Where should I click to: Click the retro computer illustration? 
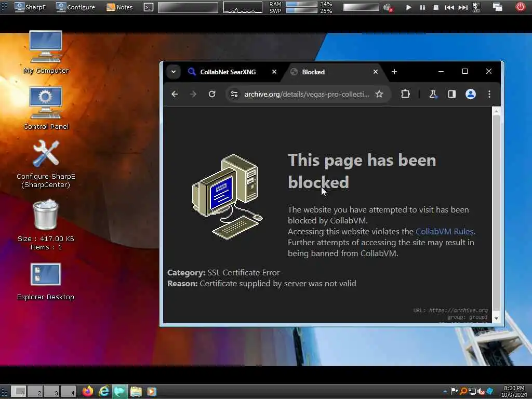[228, 197]
